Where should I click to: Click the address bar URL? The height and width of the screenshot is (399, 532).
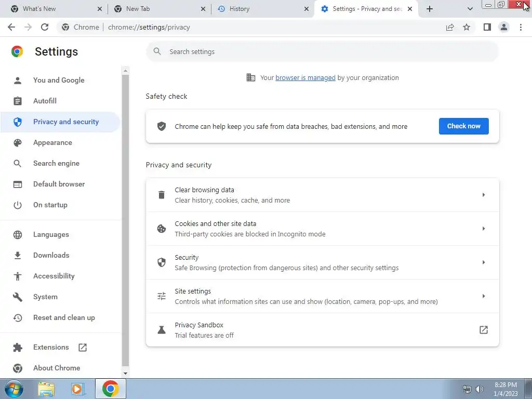coord(149,27)
